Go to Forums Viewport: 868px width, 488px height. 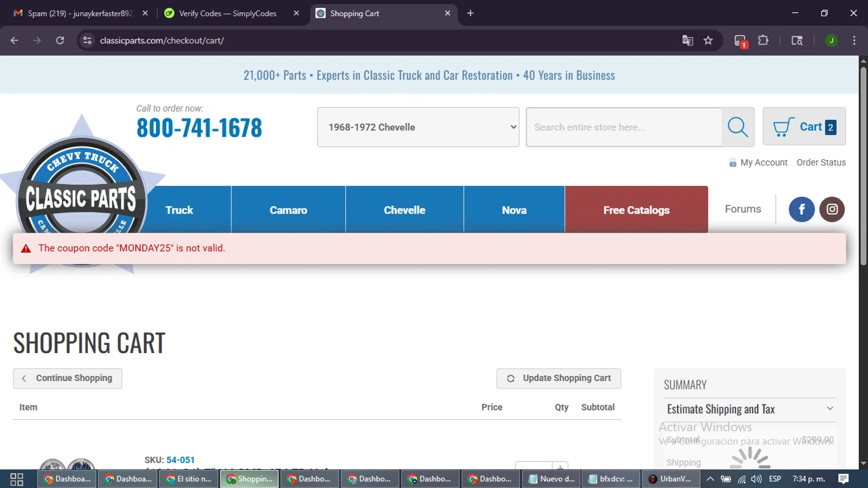coord(743,209)
